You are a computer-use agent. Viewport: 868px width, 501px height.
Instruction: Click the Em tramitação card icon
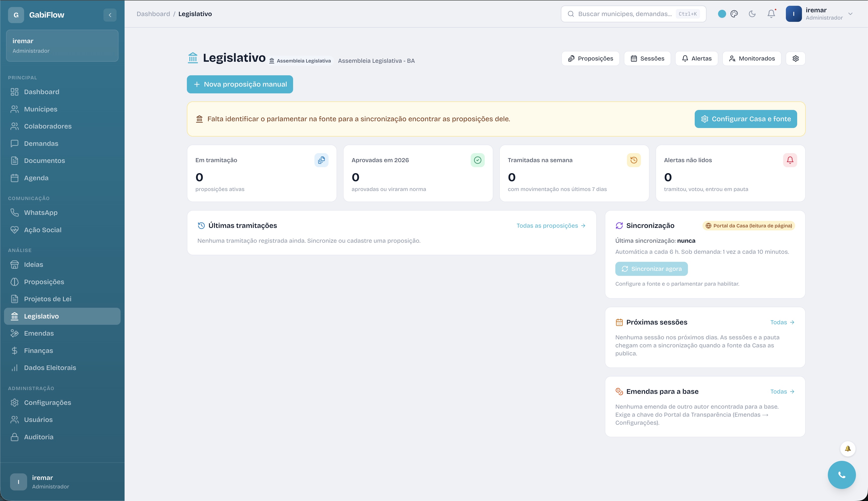click(x=321, y=160)
